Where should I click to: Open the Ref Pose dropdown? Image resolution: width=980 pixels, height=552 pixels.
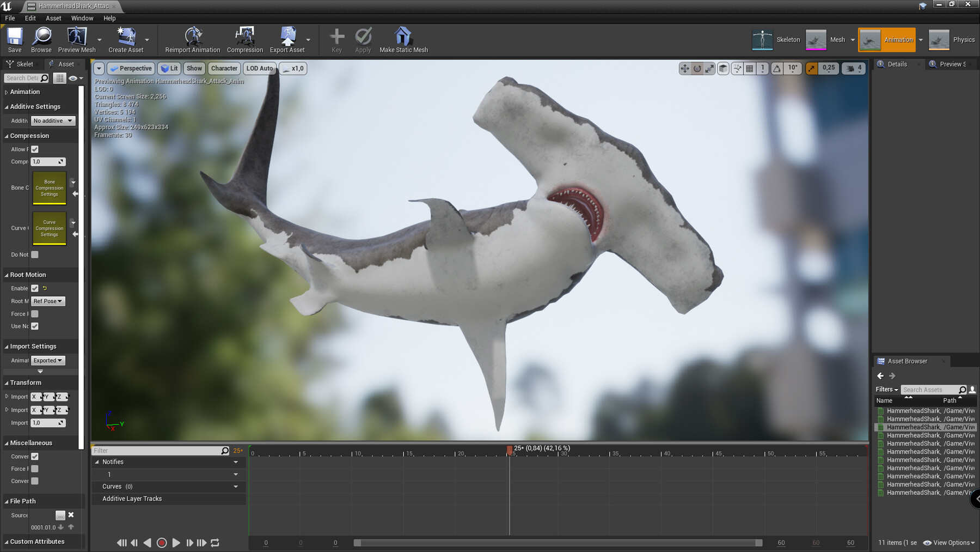click(47, 301)
